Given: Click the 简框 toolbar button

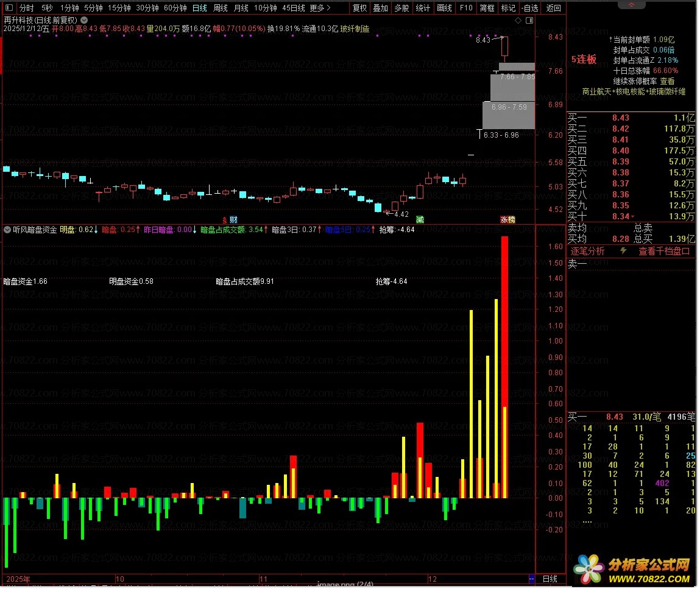Looking at the screenshot, I should click(x=487, y=7).
